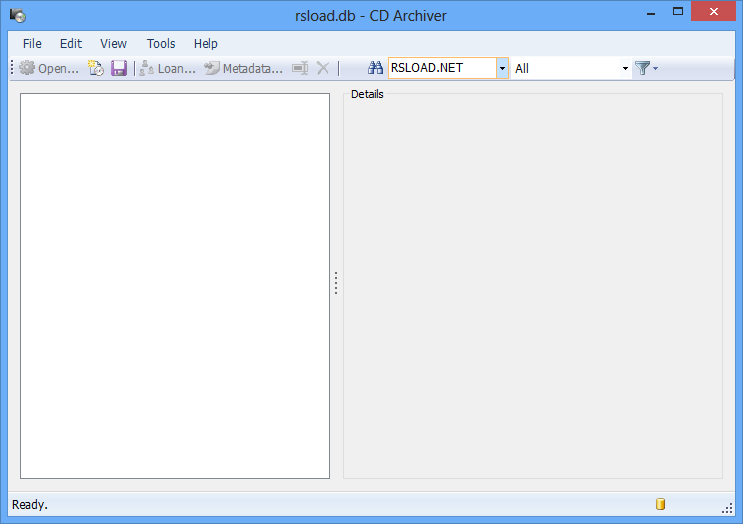
Task: Click the database cylinder icon in status bar
Action: (x=661, y=504)
